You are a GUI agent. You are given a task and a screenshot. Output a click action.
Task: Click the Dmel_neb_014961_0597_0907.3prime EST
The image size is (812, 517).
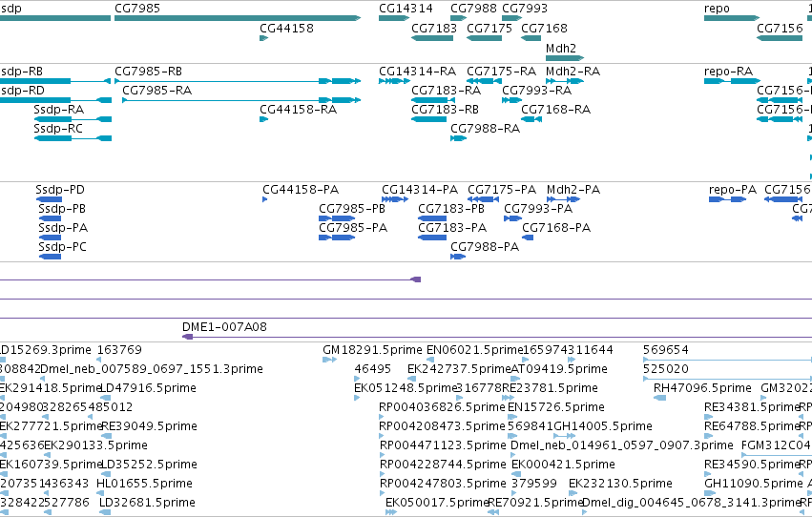coord(513,455)
